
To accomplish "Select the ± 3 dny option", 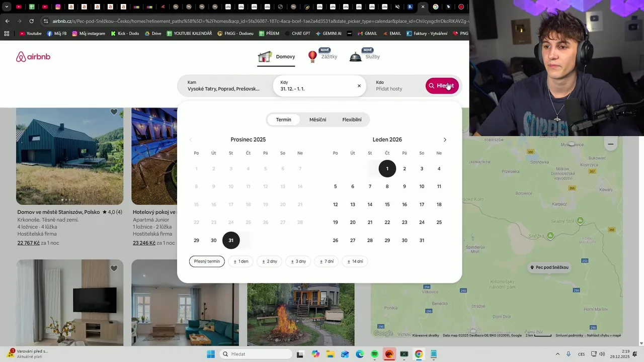I will [x=298, y=261].
